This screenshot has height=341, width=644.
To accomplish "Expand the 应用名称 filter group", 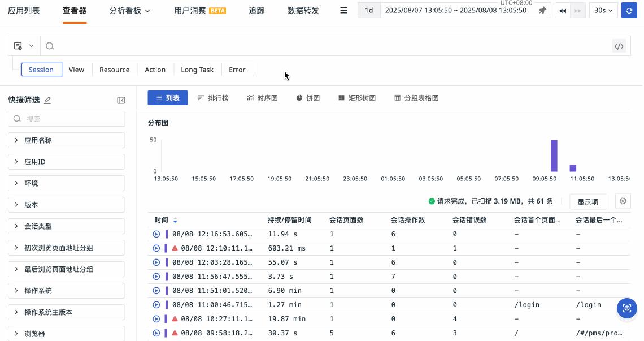I will (x=66, y=140).
